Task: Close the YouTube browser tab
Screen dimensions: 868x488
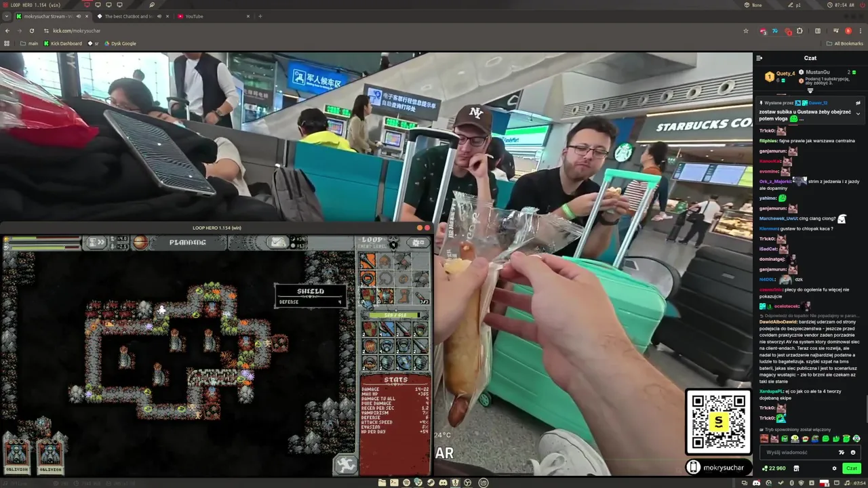Action: [248, 16]
